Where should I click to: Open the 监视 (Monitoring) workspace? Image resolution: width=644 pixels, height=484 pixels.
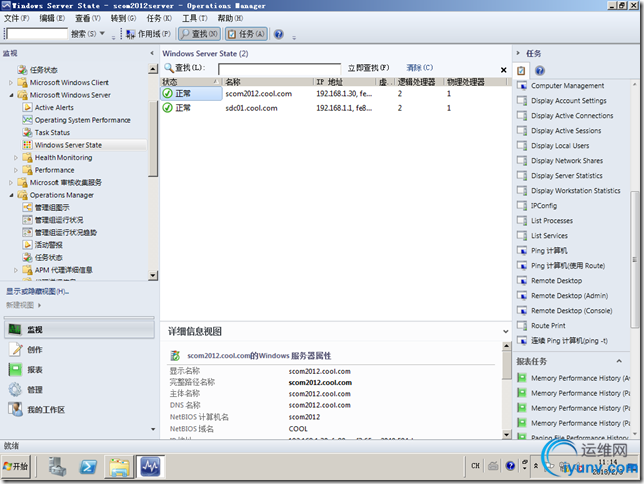79,330
